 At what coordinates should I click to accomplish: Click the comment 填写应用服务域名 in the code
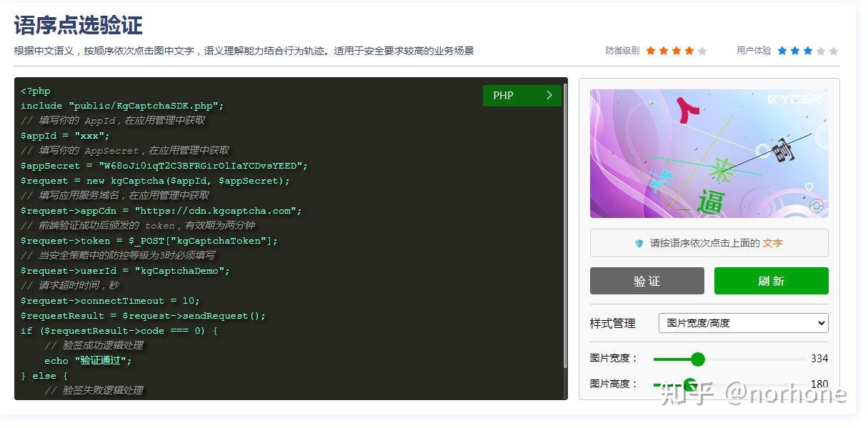pos(115,196)
